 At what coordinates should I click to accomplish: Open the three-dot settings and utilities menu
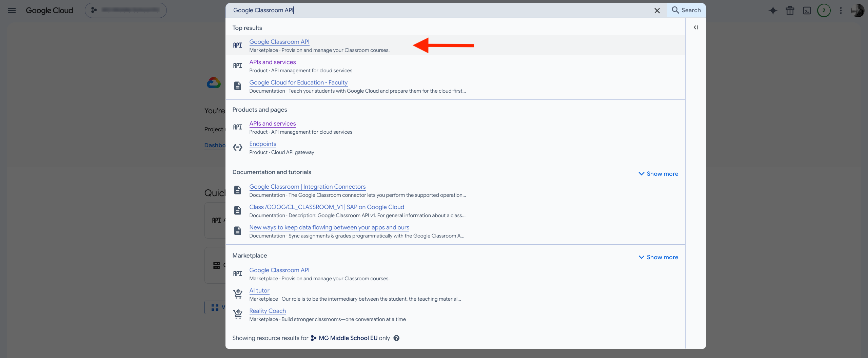pos(841,11)
